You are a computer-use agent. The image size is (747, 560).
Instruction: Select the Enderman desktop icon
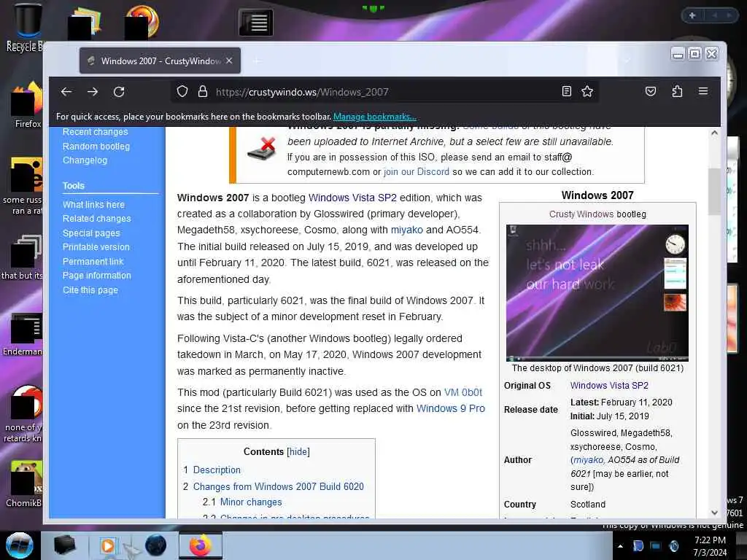click(24, 335)
